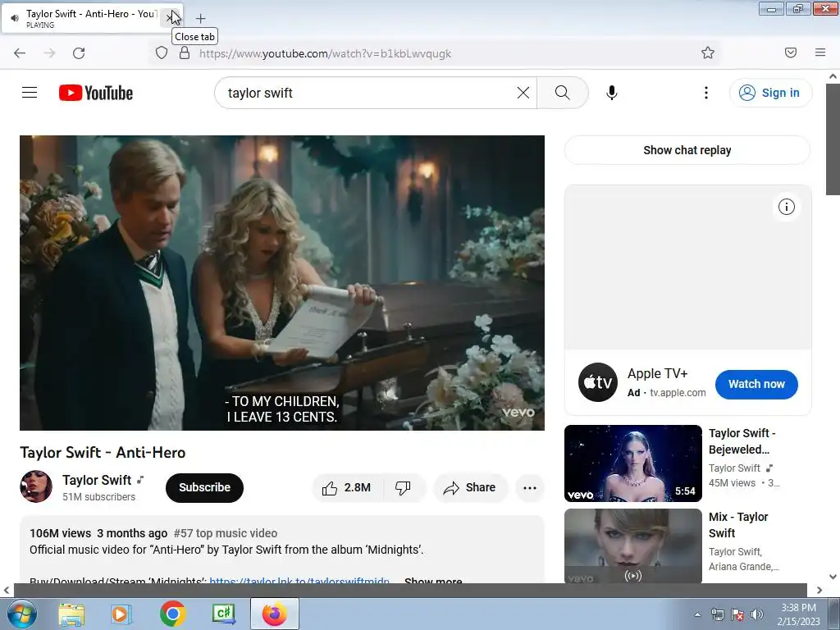The height and width of the screenshot is (630, 840).
Task: Click the vertical scrollbar down arrow
Action: coord(833,577)
